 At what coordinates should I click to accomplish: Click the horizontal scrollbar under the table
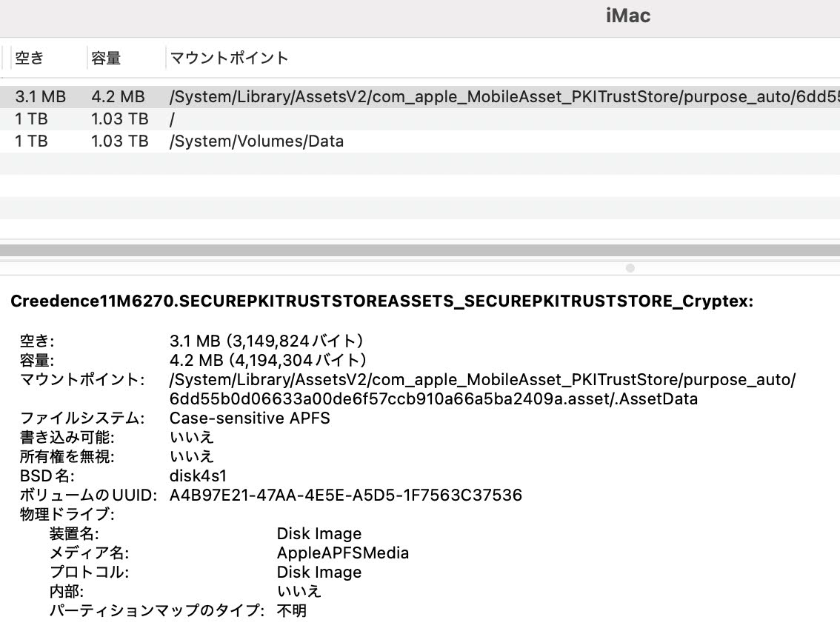point(420,250)
